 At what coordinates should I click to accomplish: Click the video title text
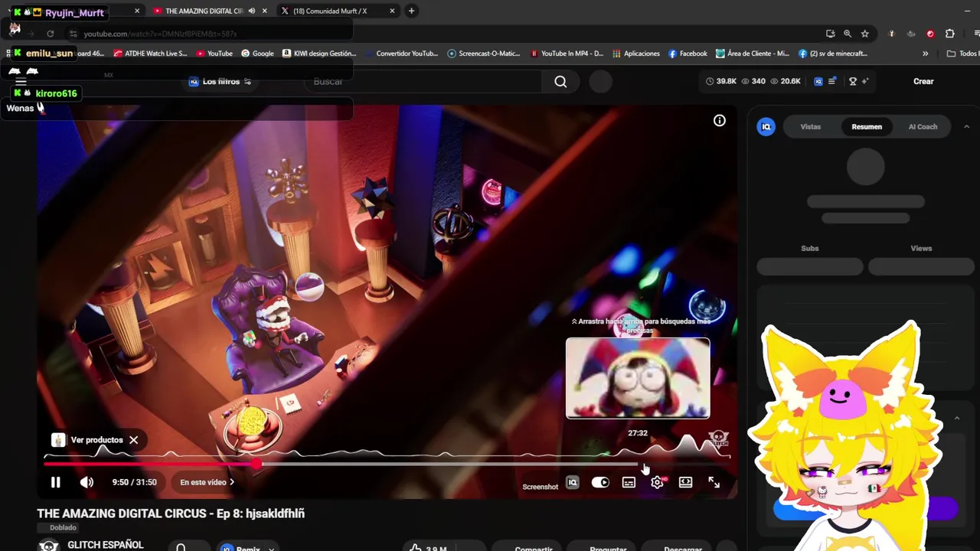coord(171,514)
